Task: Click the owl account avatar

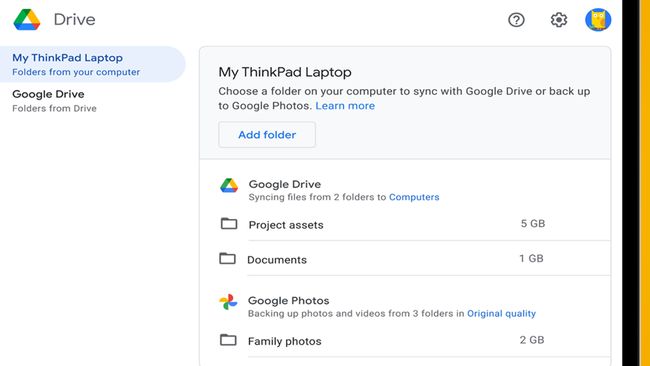Action: click(x=598, y=19)
